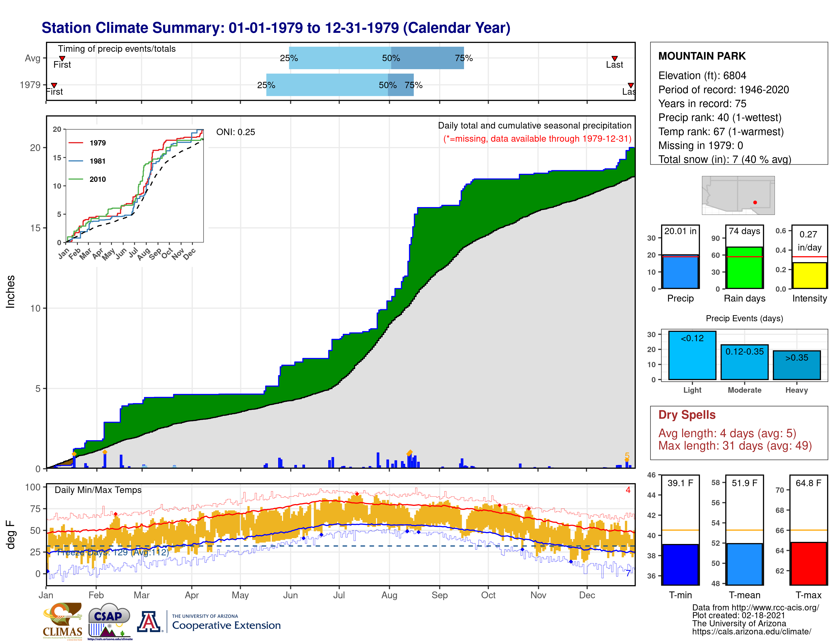The height and width of the screenshot is (644, 834).
Task: Click the Missing in 1979: 0 line
Action: [701, 145]
